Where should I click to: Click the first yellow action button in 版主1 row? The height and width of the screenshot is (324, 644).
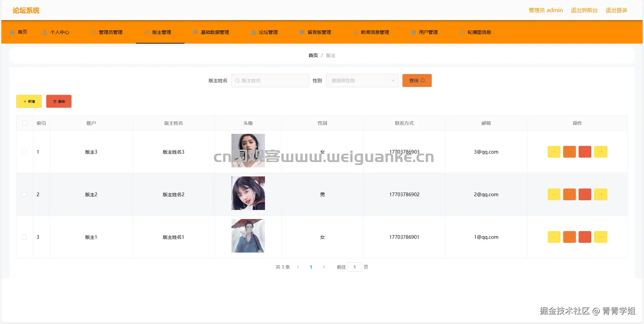[554, 237]
